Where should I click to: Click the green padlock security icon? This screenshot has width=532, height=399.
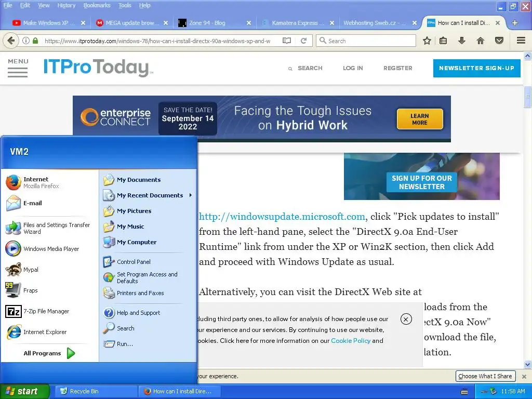click(x=35, y=41)
